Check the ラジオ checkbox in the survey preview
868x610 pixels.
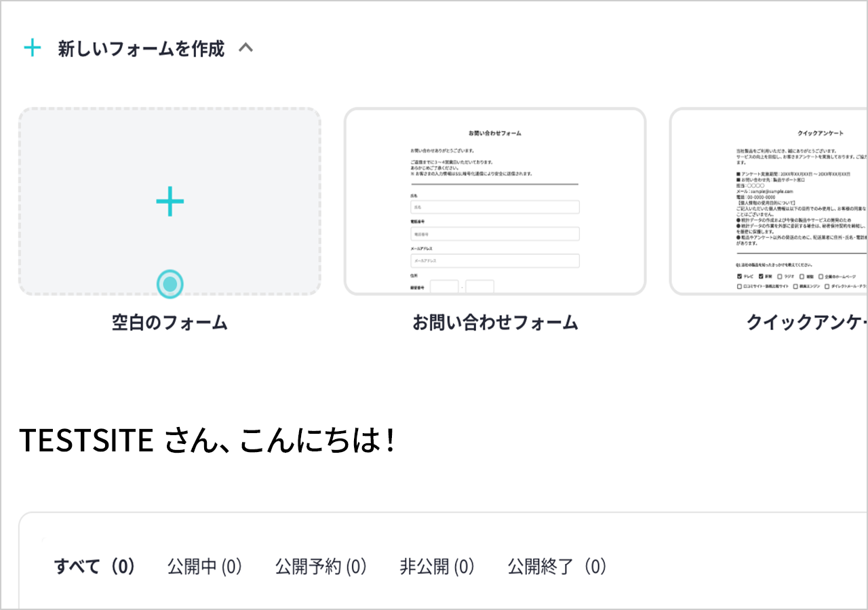[x=781, y=276]
